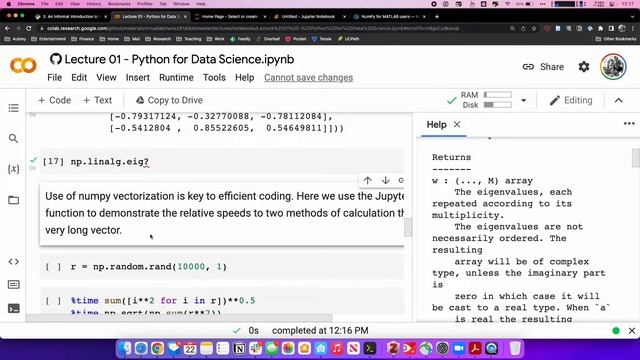Select the Help panel tab
This screenshot has height=360, width=640.
(x=436, y=124)
